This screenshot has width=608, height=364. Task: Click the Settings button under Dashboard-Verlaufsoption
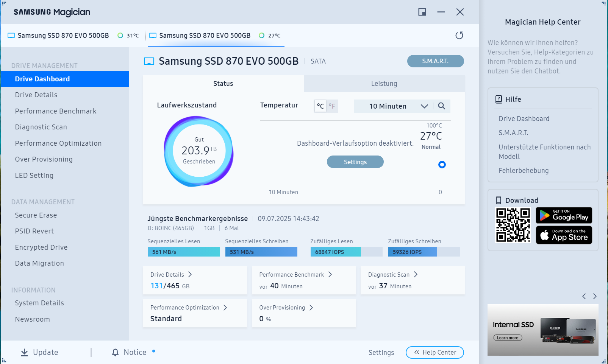tap(355, 162)
